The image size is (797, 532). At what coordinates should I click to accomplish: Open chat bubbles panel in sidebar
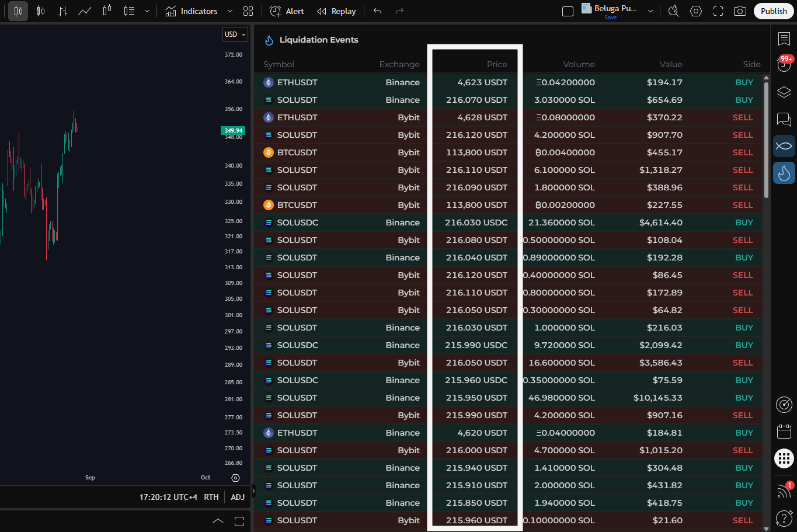tap(784, 120)
